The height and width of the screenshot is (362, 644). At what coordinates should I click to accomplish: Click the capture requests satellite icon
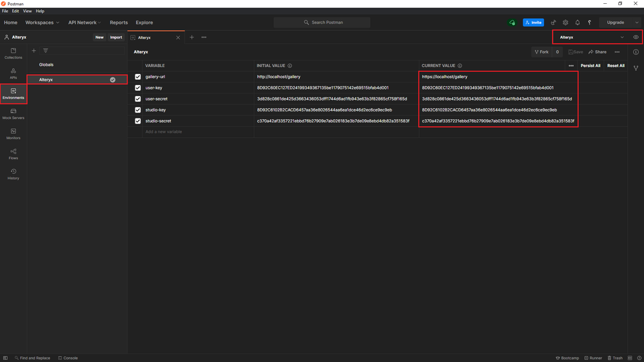click(x=553, y=23)
